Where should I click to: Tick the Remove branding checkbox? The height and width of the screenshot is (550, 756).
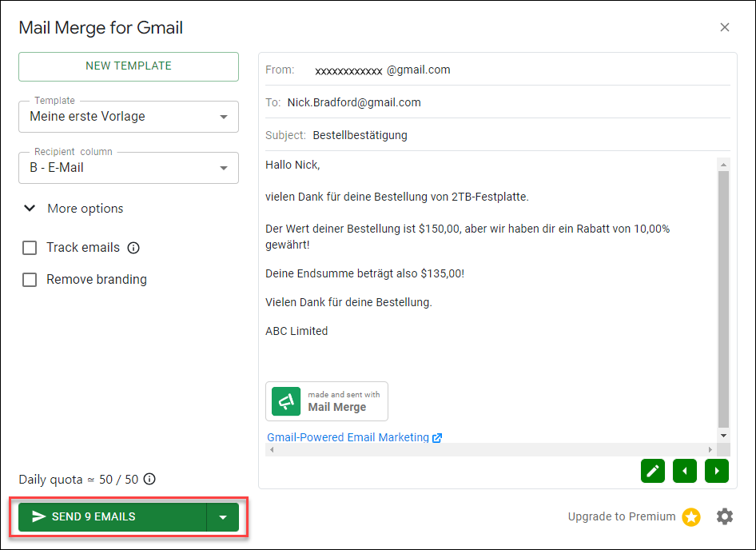tap(30, 280)
